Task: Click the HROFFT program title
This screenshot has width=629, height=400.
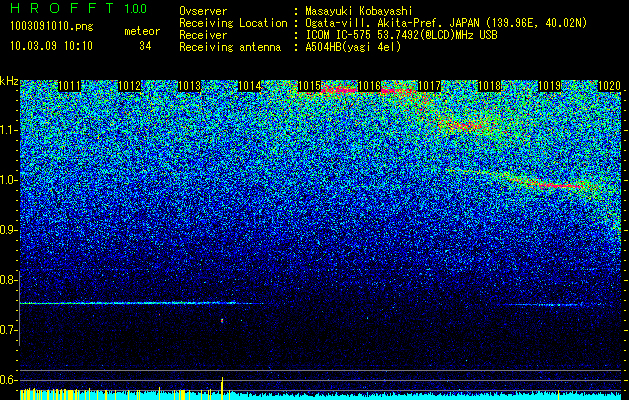Action: coord(62,8)
